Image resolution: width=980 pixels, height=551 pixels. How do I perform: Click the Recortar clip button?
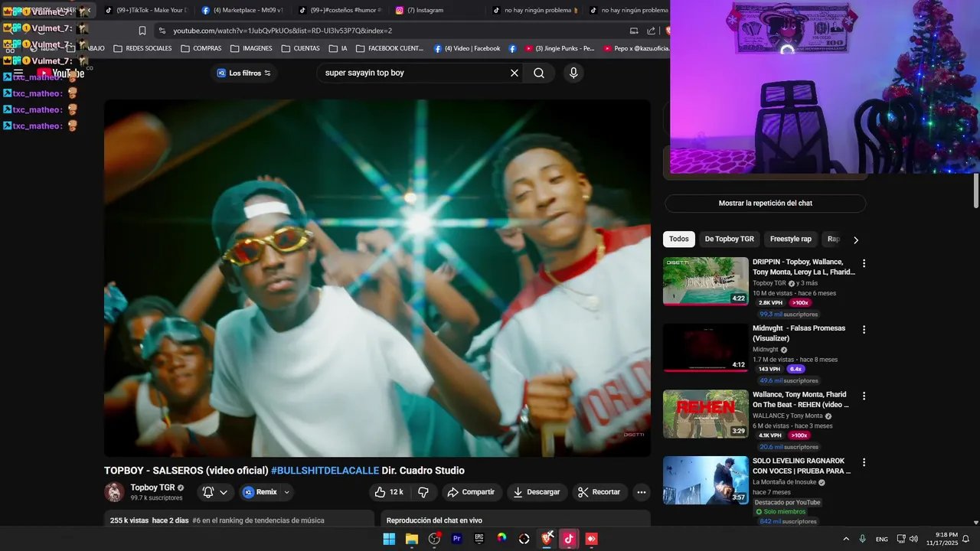point(599,492)
